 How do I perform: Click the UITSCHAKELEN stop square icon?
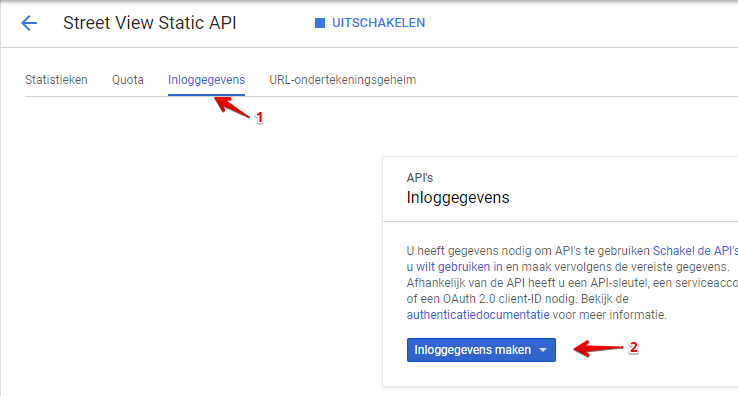point(320,23)
